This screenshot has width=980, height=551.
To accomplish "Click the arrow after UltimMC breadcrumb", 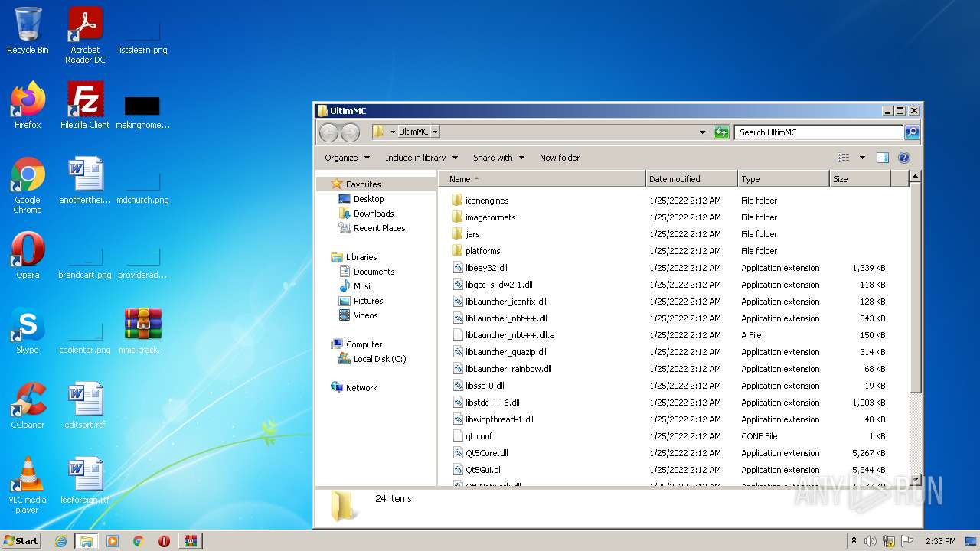I will point(435,132).
